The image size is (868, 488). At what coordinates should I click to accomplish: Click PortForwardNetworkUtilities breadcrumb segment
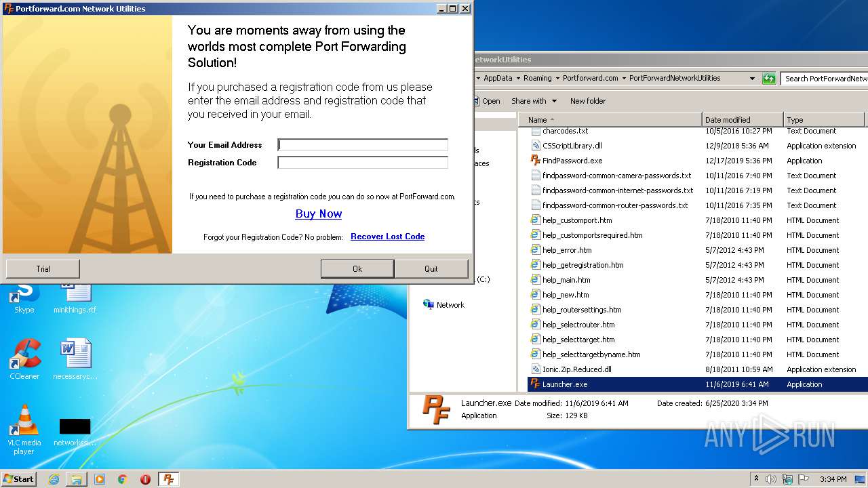(x=675, y=78)
